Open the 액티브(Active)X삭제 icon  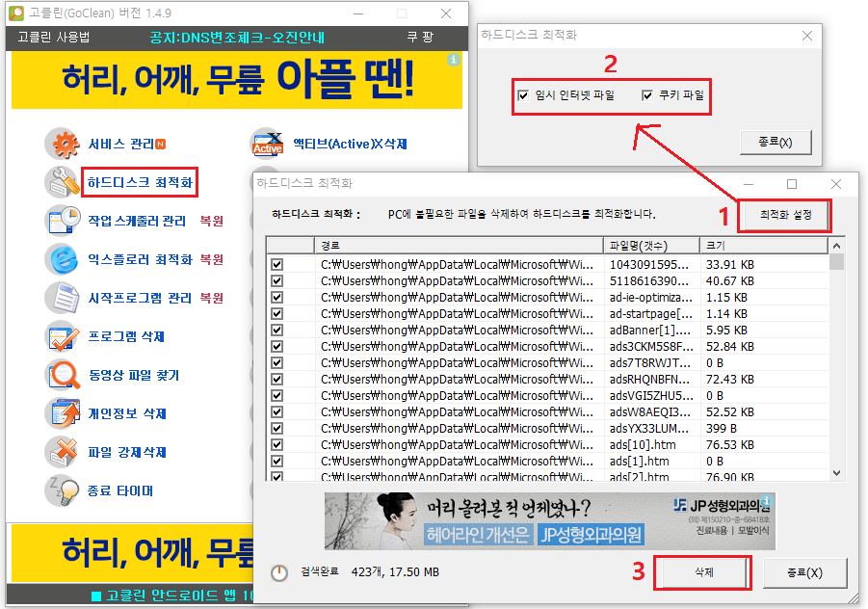268,144
